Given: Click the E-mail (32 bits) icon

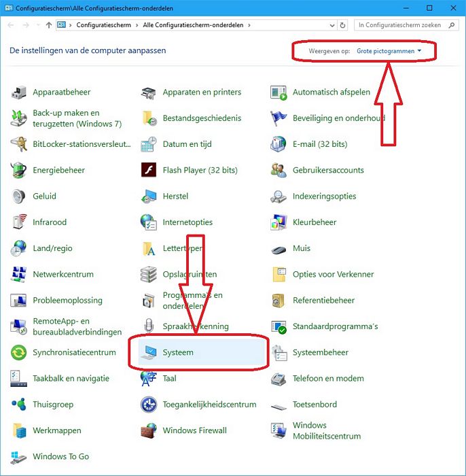Looking at the screenshot, I should [279, 144].
